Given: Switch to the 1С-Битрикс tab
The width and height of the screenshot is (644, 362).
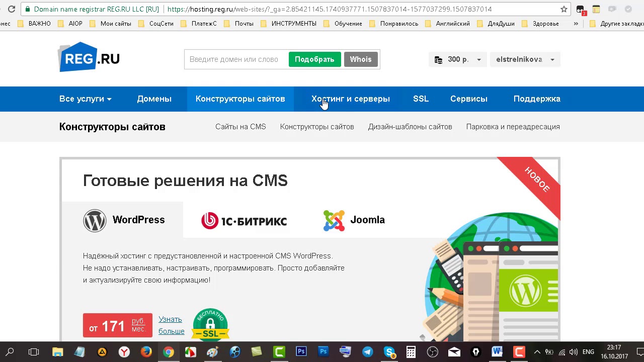Looking at the screenshot, I should [244, 220].
